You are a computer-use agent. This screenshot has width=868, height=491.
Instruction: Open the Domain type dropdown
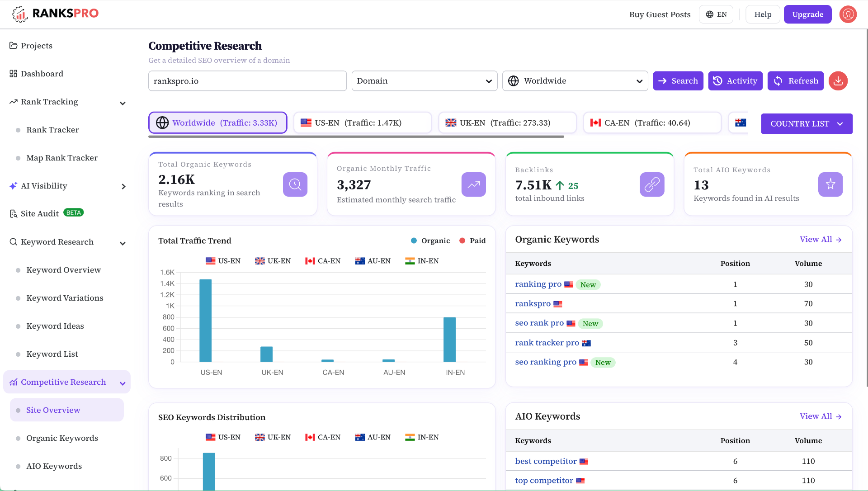[425, 81]
